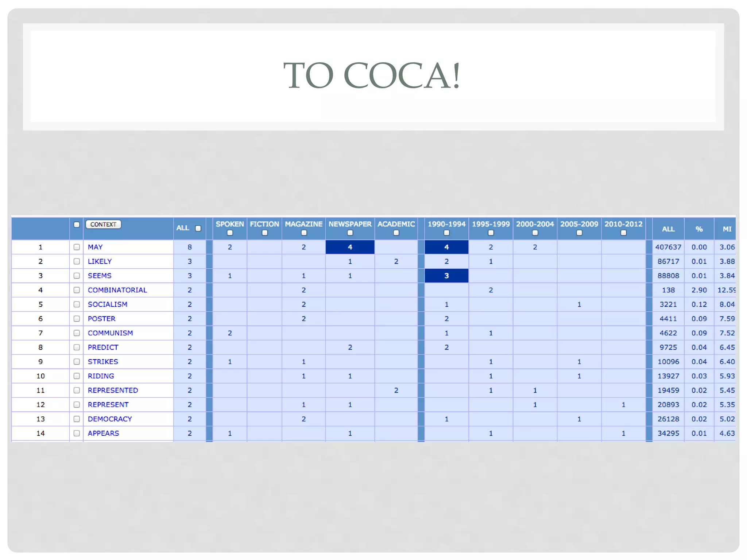
Task: Open the REPRESENT collocate link
Action: coord(108,405)
